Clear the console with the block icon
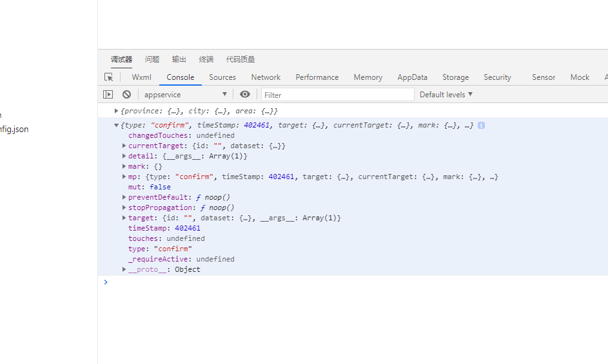Screen dimensions: 608x364 click(x=126, y=94)
